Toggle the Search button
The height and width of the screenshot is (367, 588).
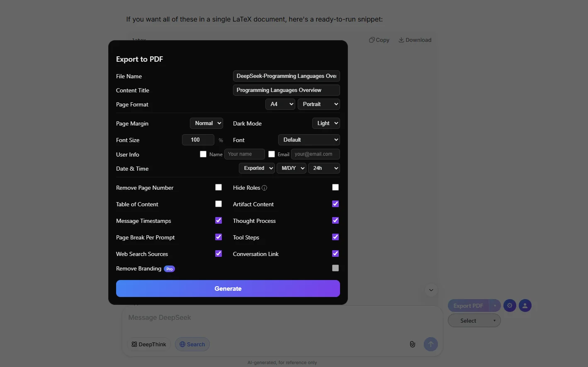[x=192, y=344]
